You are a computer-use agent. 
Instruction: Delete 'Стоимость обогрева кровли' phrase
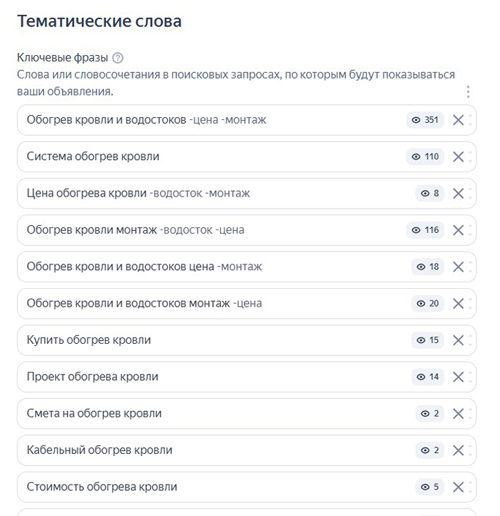458,487
